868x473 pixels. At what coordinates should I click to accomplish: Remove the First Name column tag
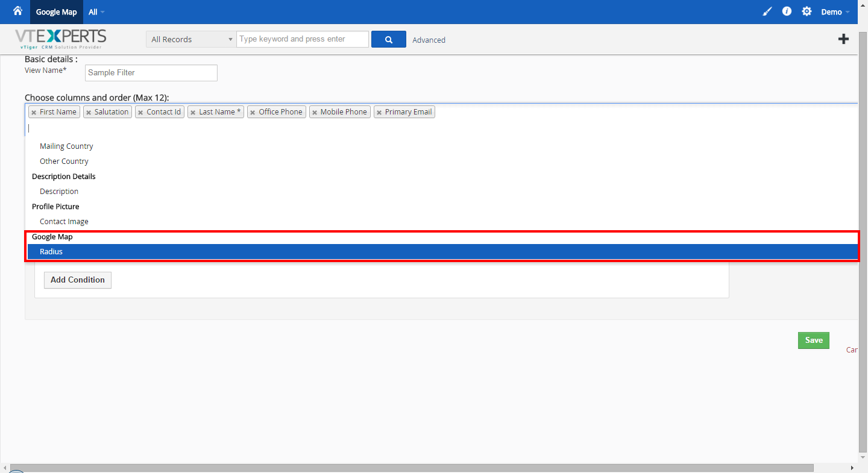coord(34,113)
